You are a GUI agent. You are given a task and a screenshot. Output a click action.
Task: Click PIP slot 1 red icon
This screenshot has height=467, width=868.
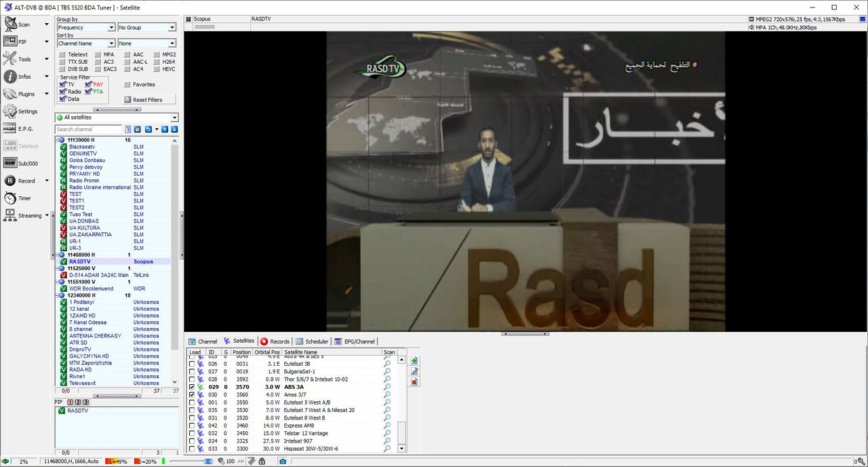71,402
